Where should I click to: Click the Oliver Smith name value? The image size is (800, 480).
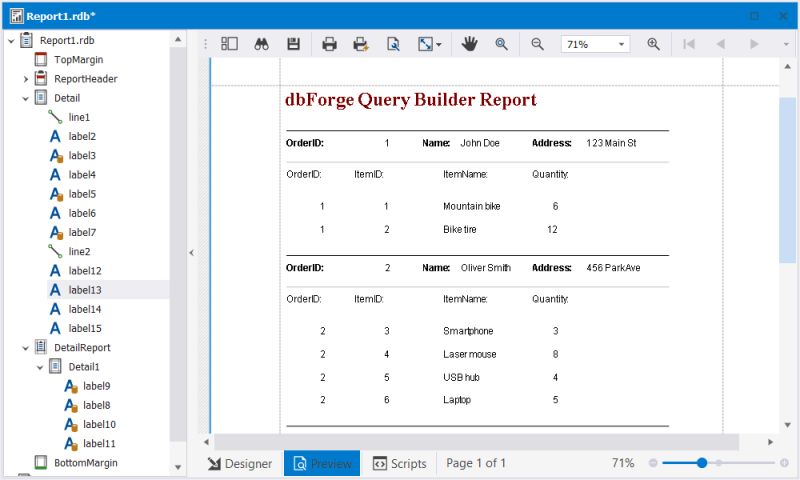pyautogui.click(x=486, y=268)
